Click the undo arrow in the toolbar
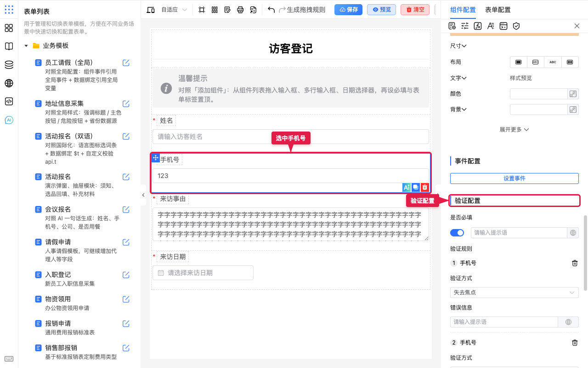The width and height of the screenshot is (588, 368). pos(271,10)
